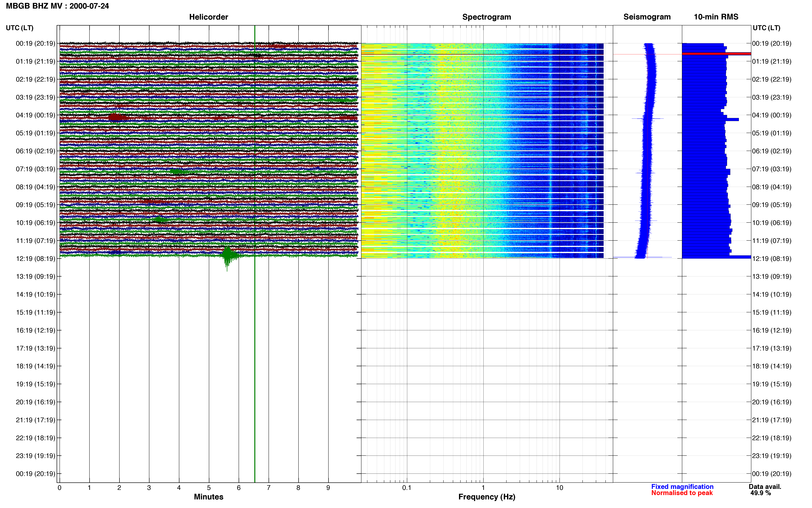
Task: Click the 'Normalised to peak' legend text
Action: 682,493
